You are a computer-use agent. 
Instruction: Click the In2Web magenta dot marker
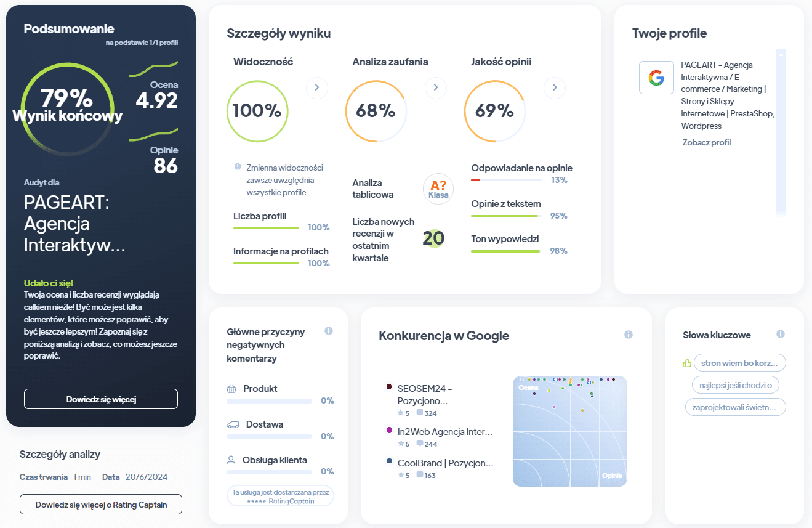[x=389, y=429]
